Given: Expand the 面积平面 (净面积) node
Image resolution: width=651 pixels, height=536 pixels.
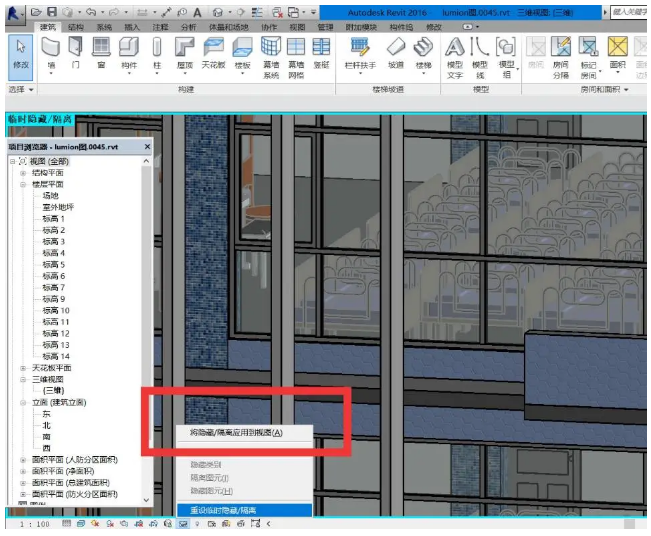Looking at the screenshot, I should [23, 472].
